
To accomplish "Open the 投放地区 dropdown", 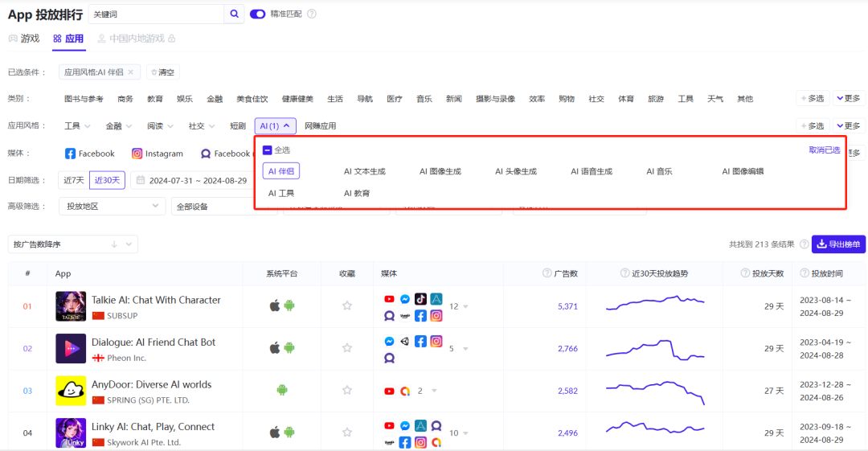I will coord(112,206).
